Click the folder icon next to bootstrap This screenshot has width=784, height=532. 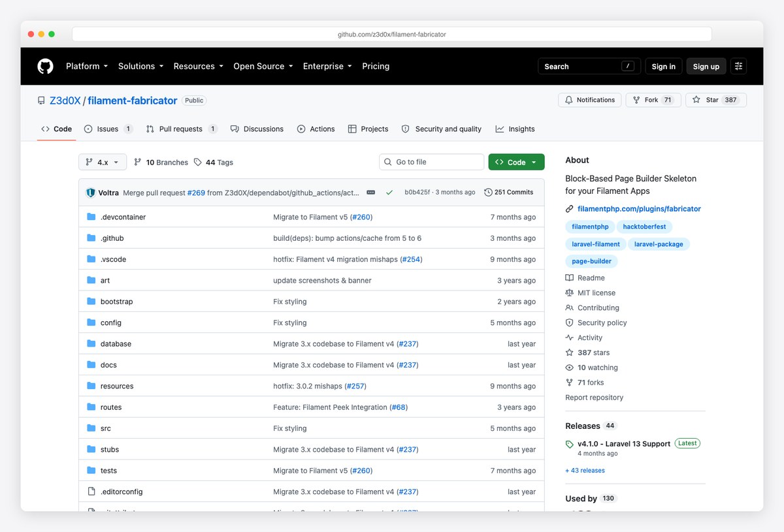coord(91,302)
